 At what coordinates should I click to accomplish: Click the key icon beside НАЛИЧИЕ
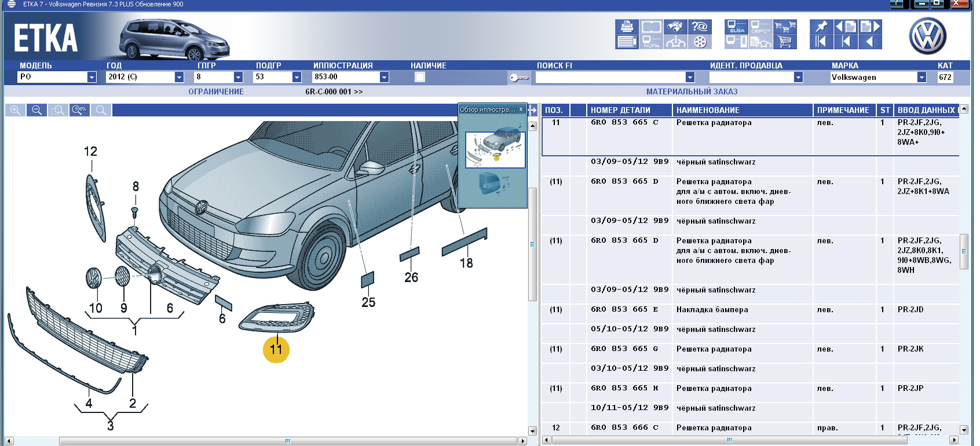(518, 78)
